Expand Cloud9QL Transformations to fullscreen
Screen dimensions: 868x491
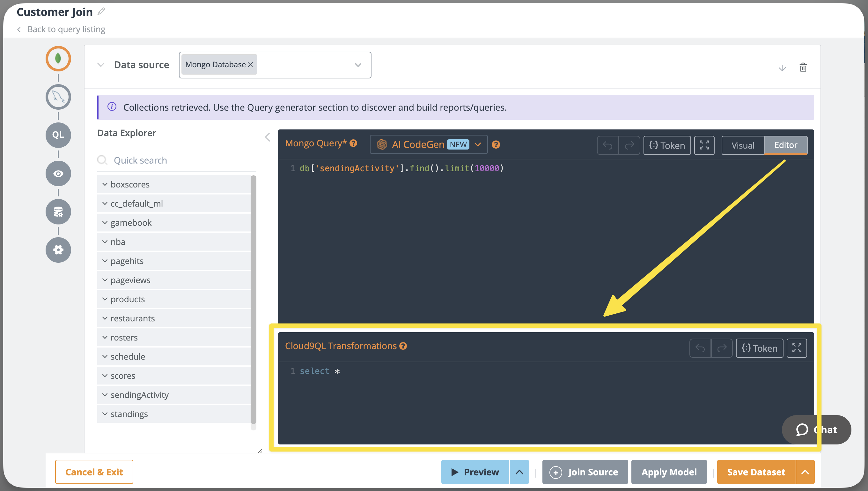pyautogui.click(x=797, y=348)
